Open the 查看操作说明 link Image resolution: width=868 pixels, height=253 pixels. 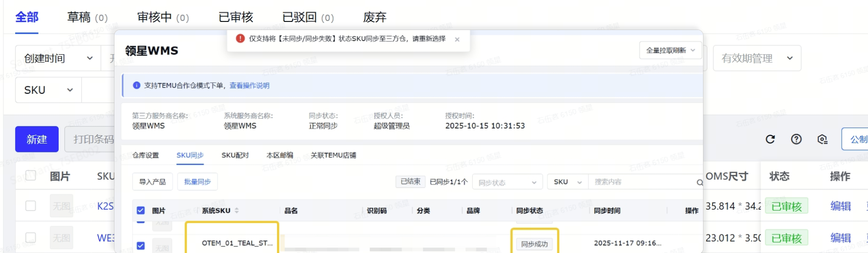[249, 85]
